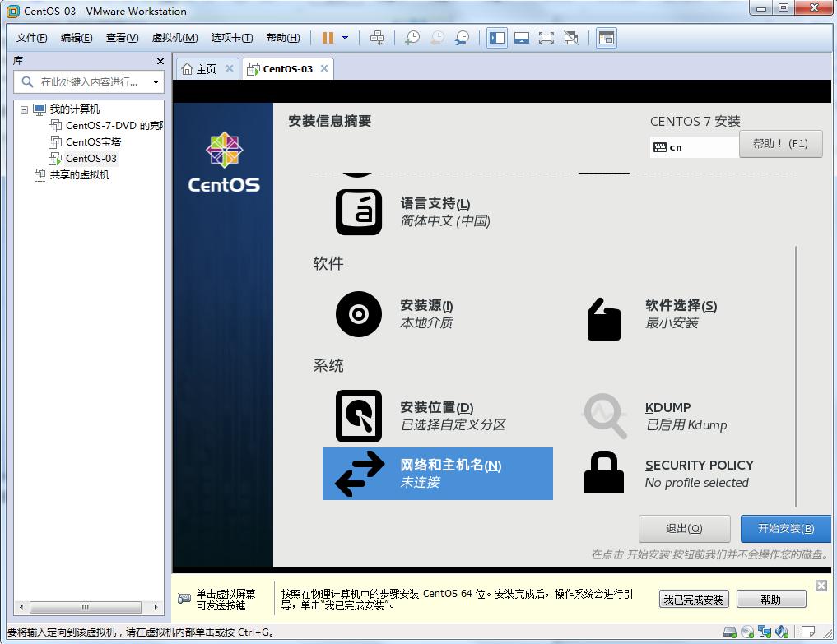Click the 开始安装(B) button
837x644 pixels.
(786, 529)
